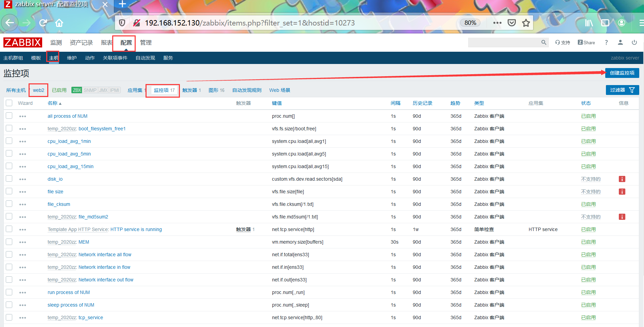This screenshot has width=644, height=327.
Task: Open the 所有主机 link
Action: [16, 90]
